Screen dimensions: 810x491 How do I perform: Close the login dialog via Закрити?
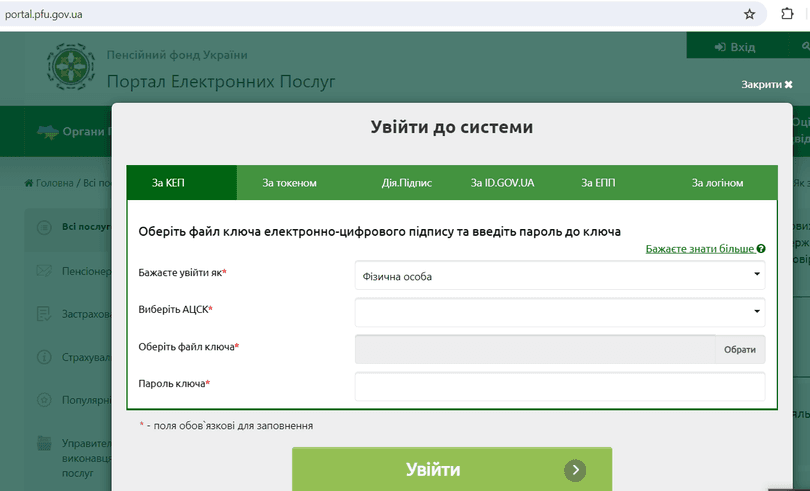(767, 84)
